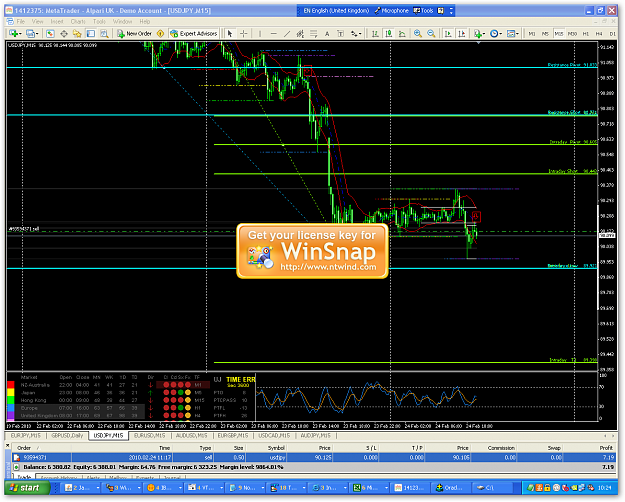Toggle the Expert Advisors button
Image resolution: width=625 pixels, height=502 pixels.
tap(194, 34)
